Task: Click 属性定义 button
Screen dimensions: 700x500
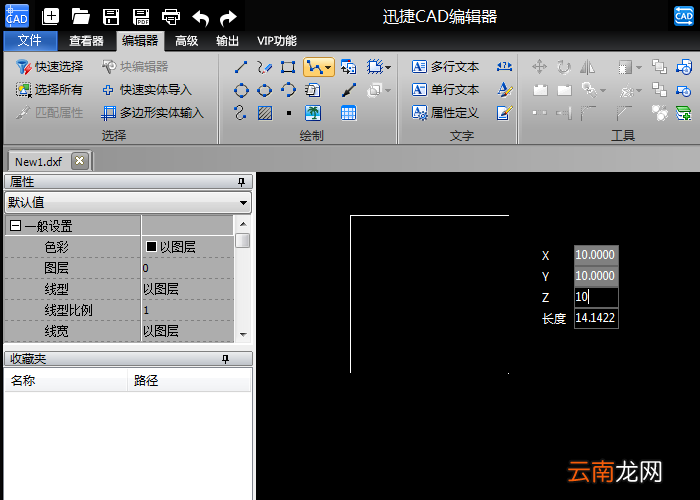Action: tap(445, 113)
